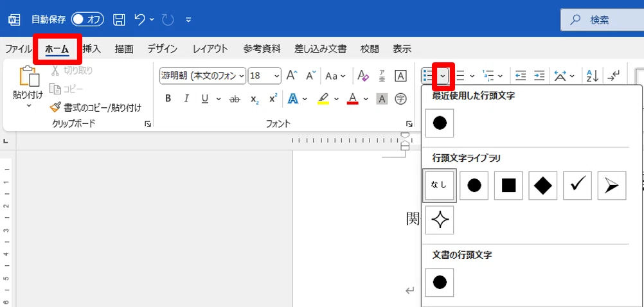Screen dimensions: 644x307
Task: Click the decrease font size icon
Action: pyautogui.click(x=311, y=76)
